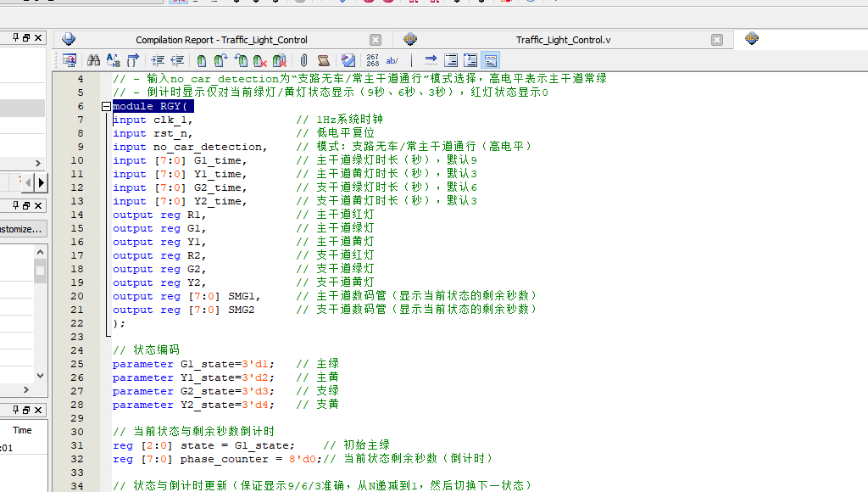Find matching delimiter braces icon
The image size is (868, 492).
click(x=133, y=60)
